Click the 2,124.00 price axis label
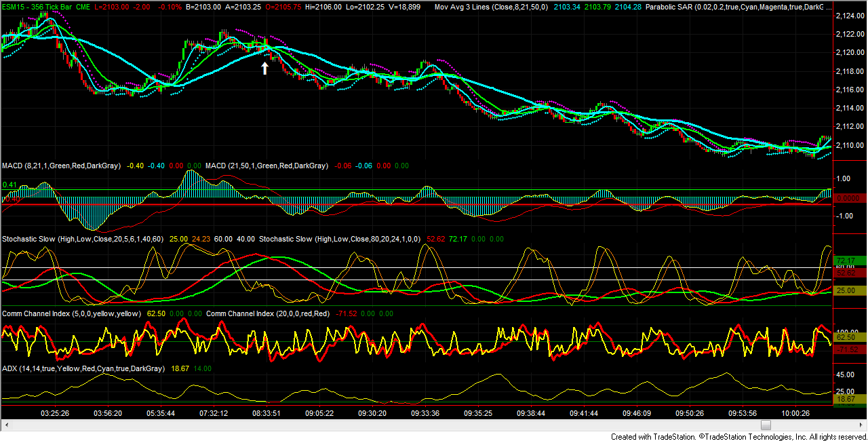 tap(849, 16)
